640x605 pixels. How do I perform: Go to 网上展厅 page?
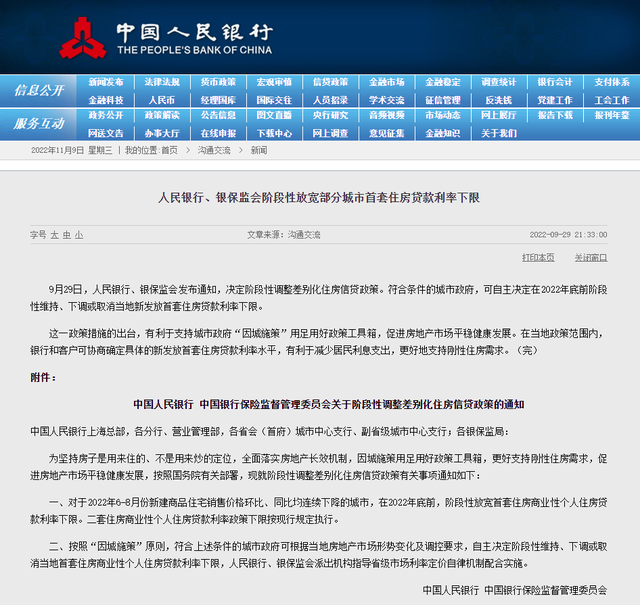coord(499,115)
